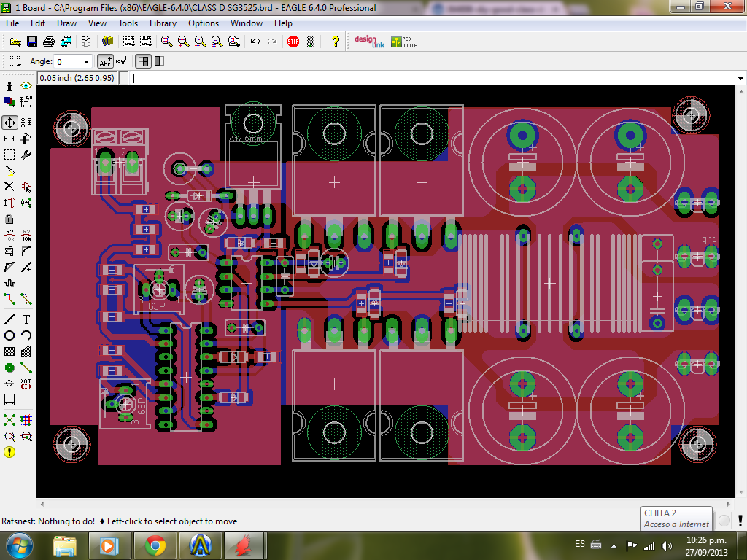Image resolution: width=747 pixels, height=560 pixels.
Task: Select the Wire line tool
Action: [9, 319]
